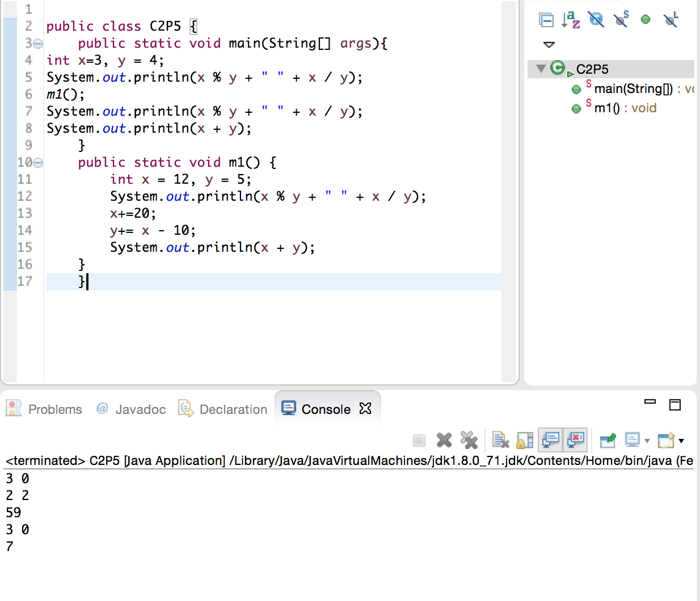Select the m1() method in the outline
Viewport: 700px width, 601px height.
click(x=609, y=108)
